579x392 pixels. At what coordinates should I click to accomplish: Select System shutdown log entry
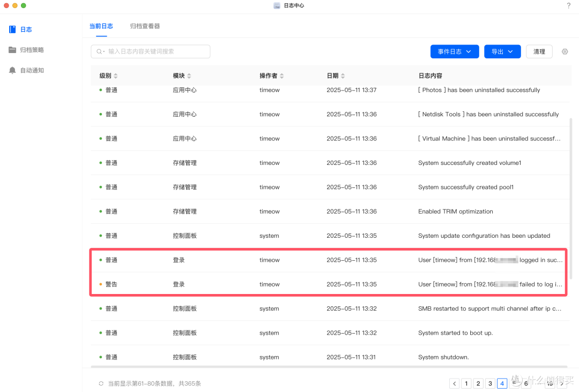[x=330, y=356]
